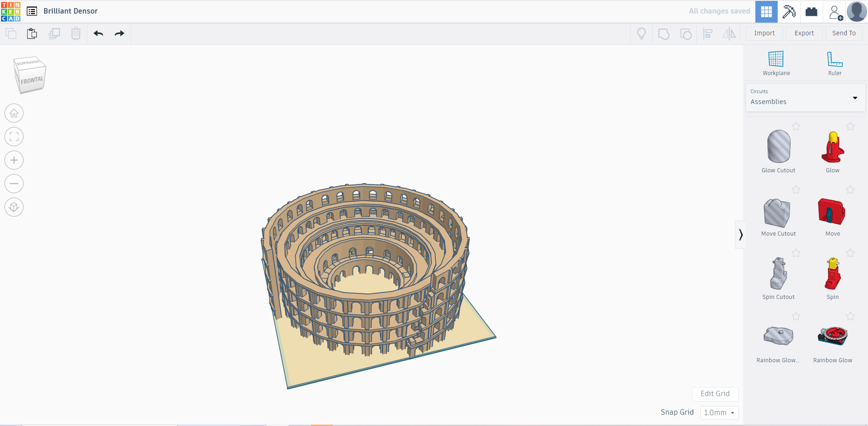Click Fit all in view icon

[x=14, y=137]
